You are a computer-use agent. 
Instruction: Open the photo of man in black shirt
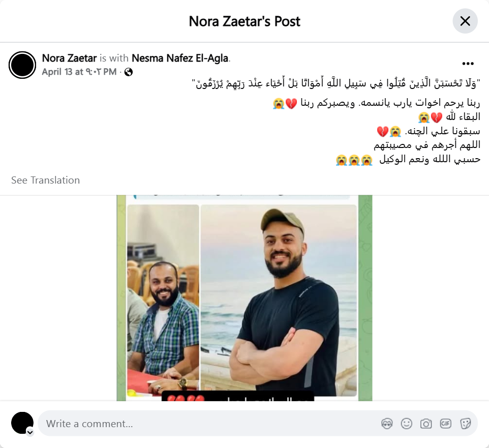[279, 300]
